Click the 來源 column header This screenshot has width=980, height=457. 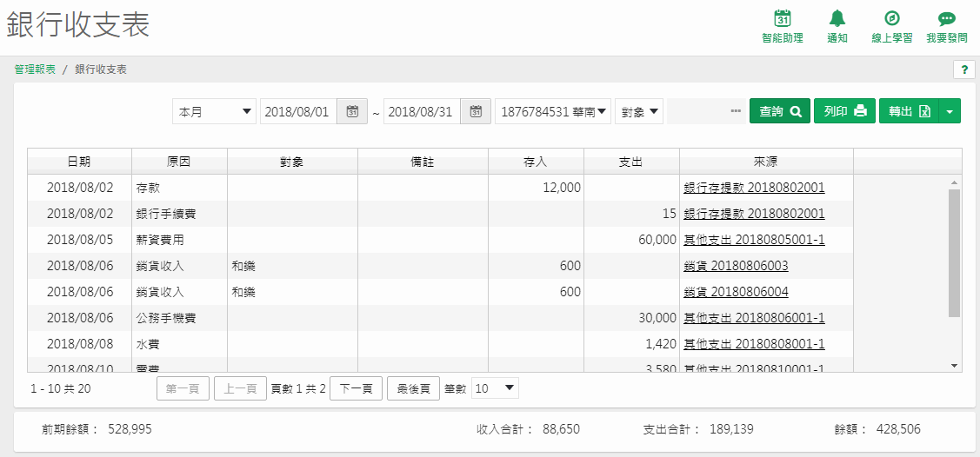765,162
